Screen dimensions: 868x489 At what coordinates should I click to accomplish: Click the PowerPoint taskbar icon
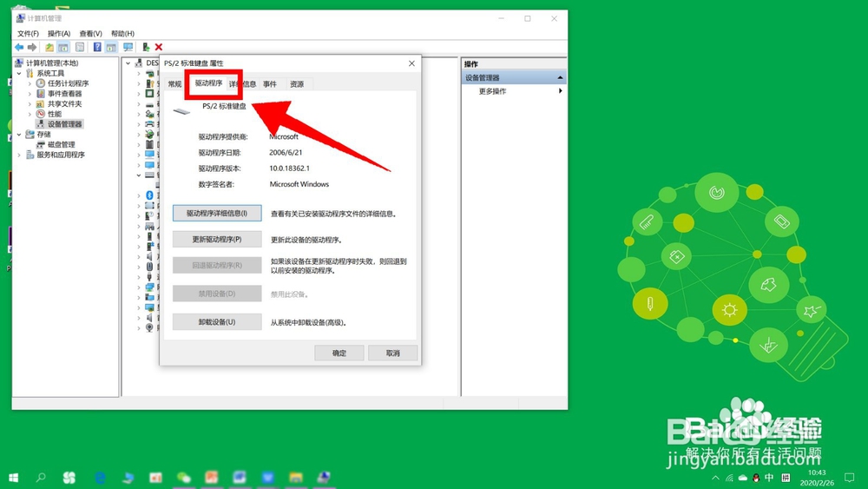tap(212, 478)
